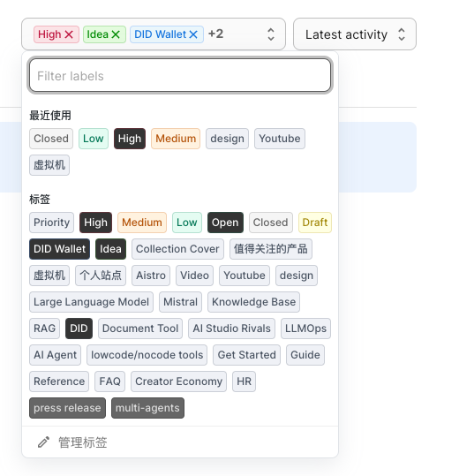Choose the Large Language Model label
Screen dimensions: 459x476
point(91,302)
